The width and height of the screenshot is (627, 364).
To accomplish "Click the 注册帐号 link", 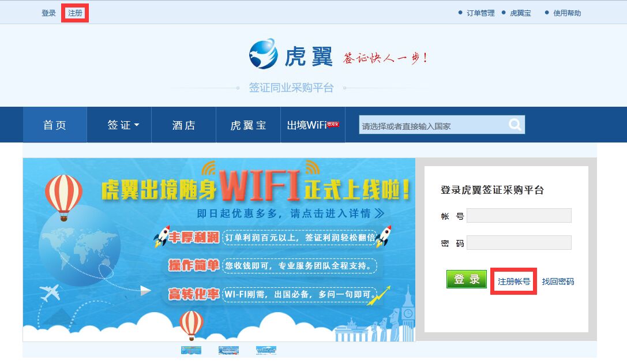I will 514,282.
